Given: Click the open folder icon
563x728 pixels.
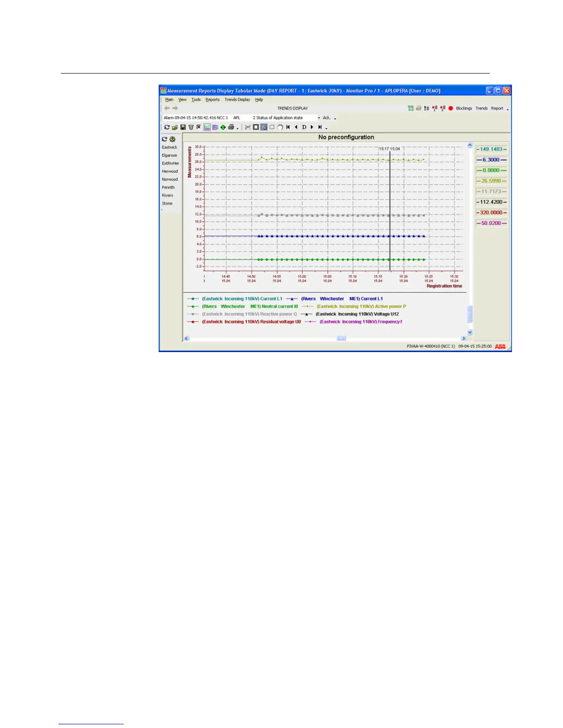Looking at the screenshot, I should coord(175,127).
